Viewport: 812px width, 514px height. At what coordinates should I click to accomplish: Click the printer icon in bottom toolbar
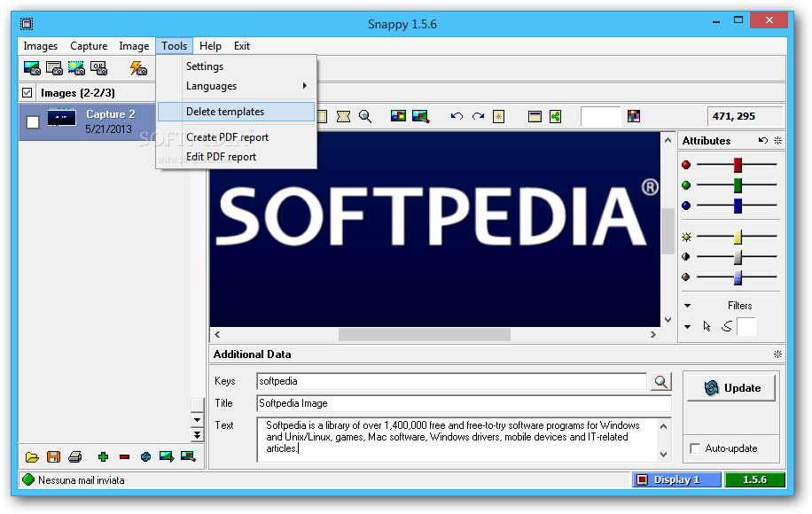[x=75, y=457]
